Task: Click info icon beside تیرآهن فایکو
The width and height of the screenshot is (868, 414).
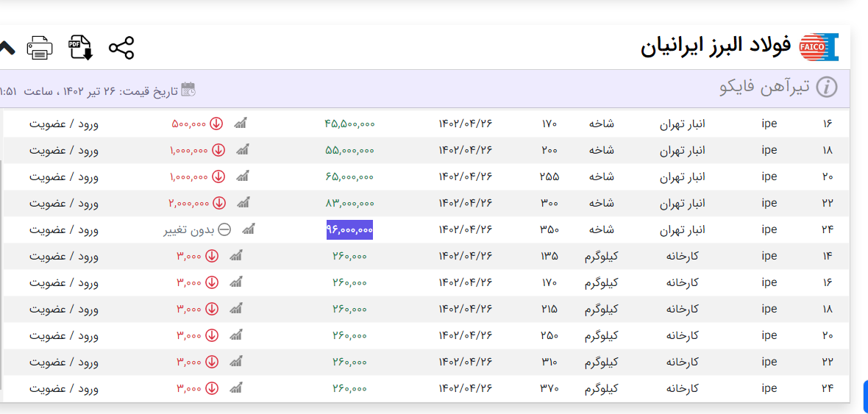Action: coord(828,88)
